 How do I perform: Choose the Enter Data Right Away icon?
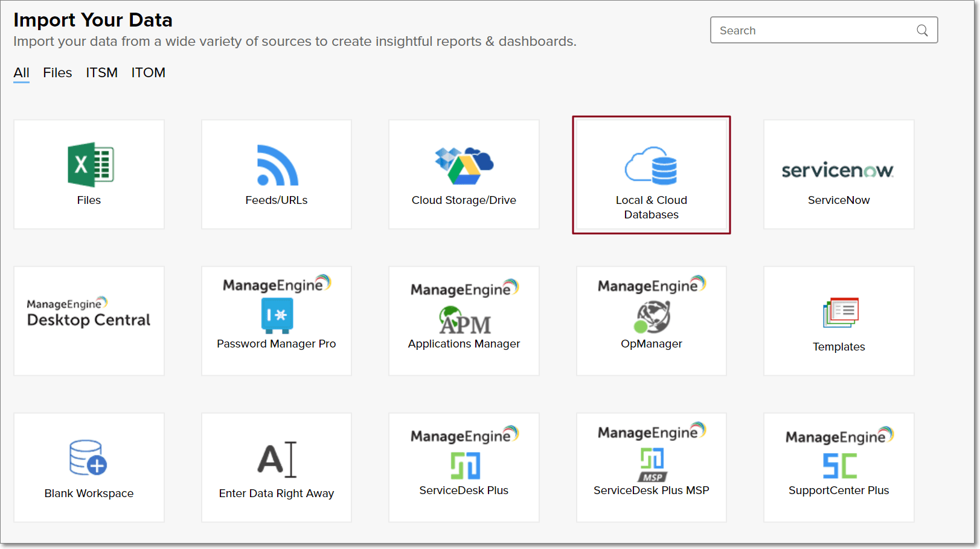[x=277, y=460]
